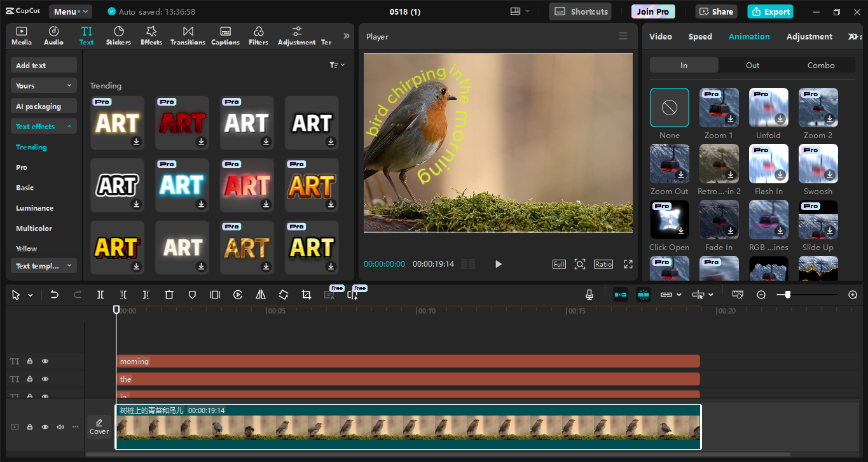Select the Rotate tool
Image resolution: width=868 pixels, height=462 pixels.
[x=283, y=295]
